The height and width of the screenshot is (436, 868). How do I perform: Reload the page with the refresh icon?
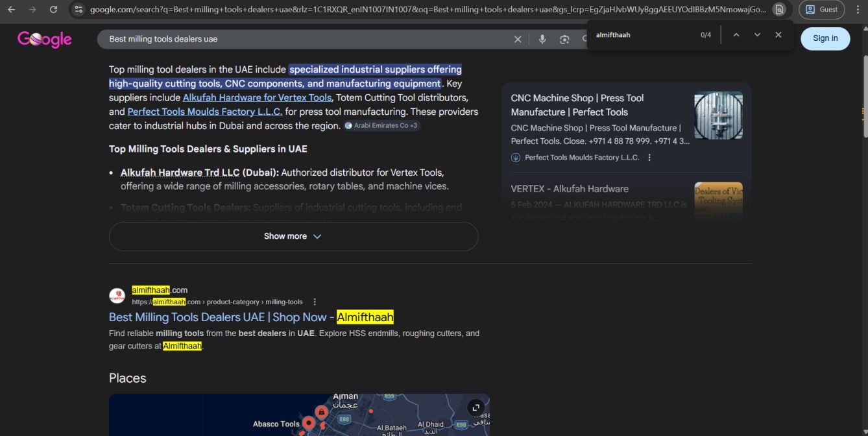tap(53, 10)
